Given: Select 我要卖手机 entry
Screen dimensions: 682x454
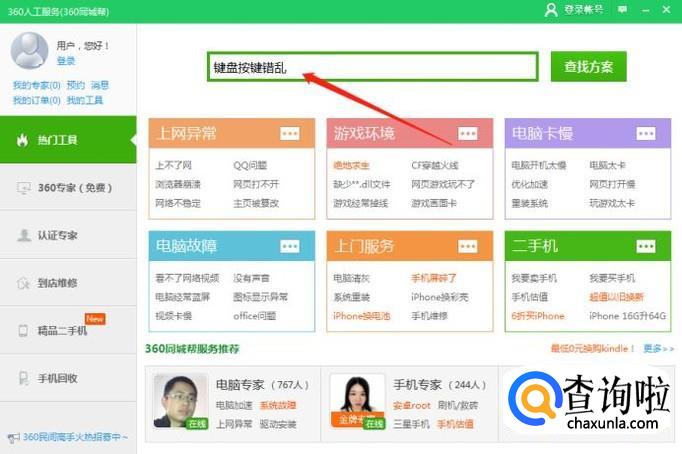Looking at the screenshot, I should pos(534,278).
